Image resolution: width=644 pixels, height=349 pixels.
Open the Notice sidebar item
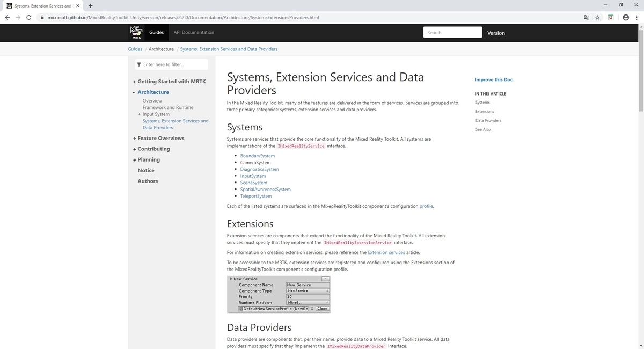[x=146, y=170]
